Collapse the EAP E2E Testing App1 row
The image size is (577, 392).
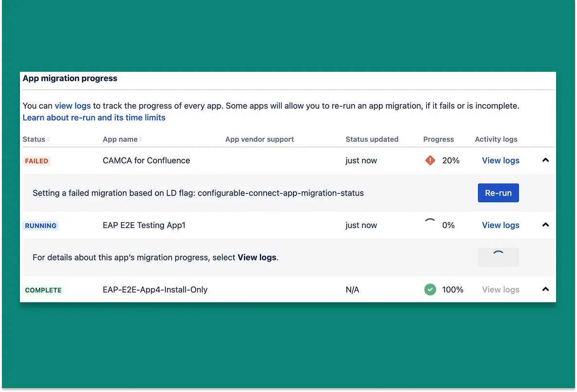[x=545, y=225]
